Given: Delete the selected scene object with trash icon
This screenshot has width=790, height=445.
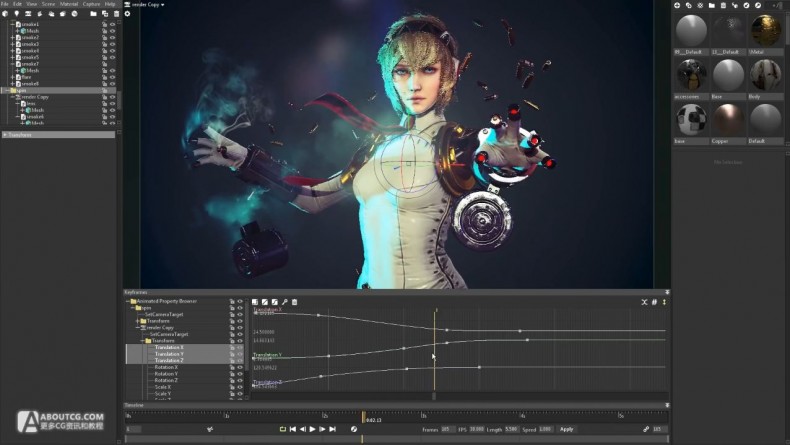Looking at the screenshot, I should pos(116,14).
